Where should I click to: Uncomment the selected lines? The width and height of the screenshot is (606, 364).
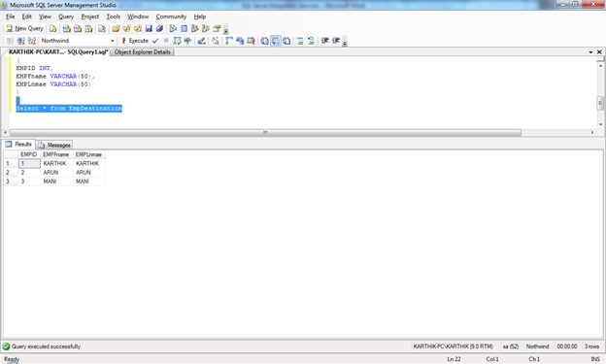click(x=311, y=41)
